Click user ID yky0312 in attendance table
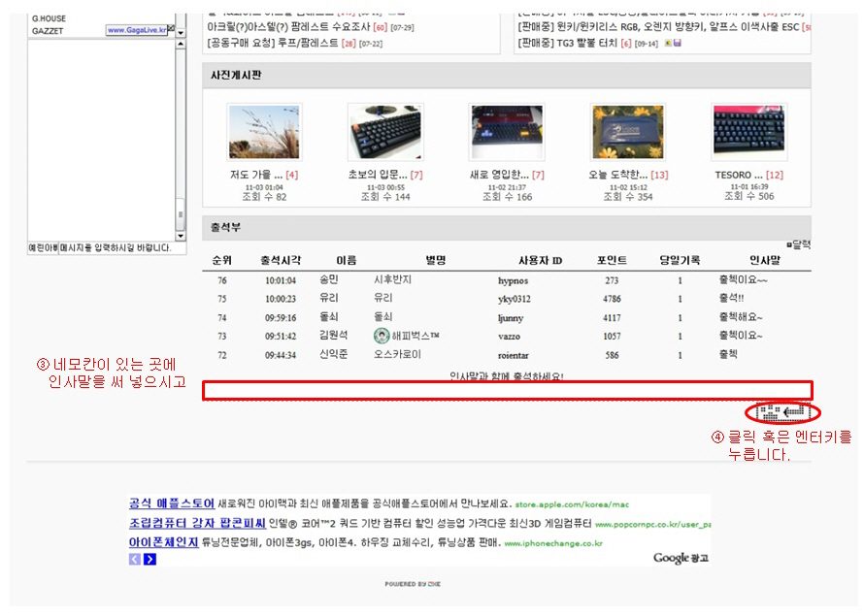 [x=515, y=299]
